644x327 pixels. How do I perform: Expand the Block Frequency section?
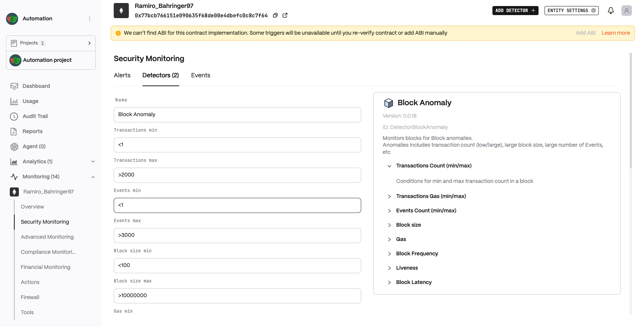pos(389,254)
